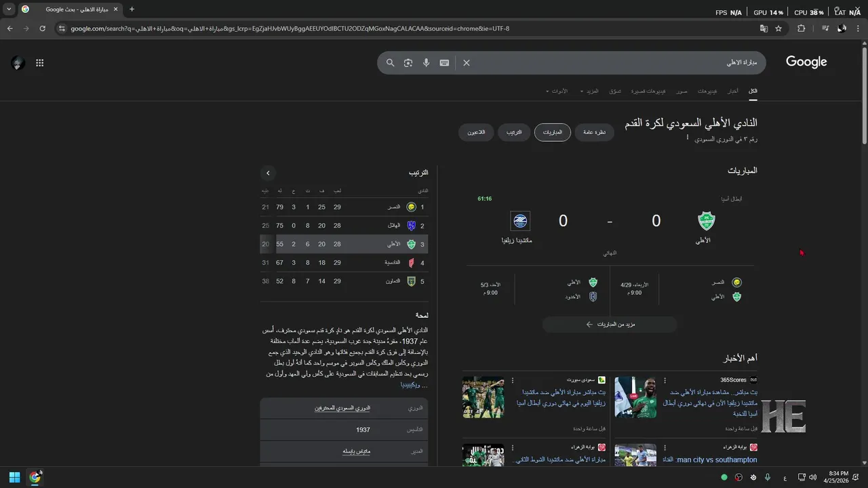Click التعاون row ranked 5 in standings

click(344, 281)
